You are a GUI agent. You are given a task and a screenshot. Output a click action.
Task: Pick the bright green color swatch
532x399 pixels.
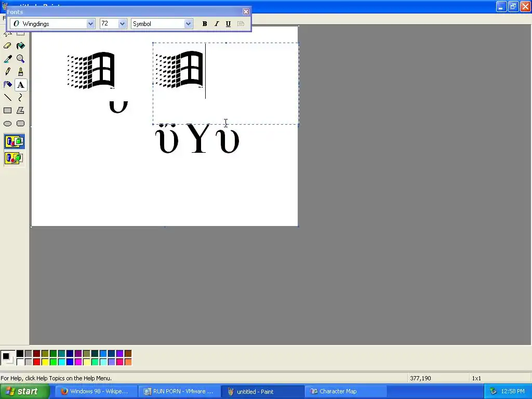(x=54, y=362)
